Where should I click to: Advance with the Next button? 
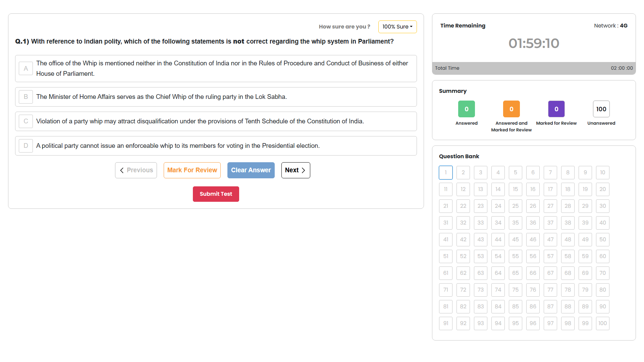coord(296,170)
